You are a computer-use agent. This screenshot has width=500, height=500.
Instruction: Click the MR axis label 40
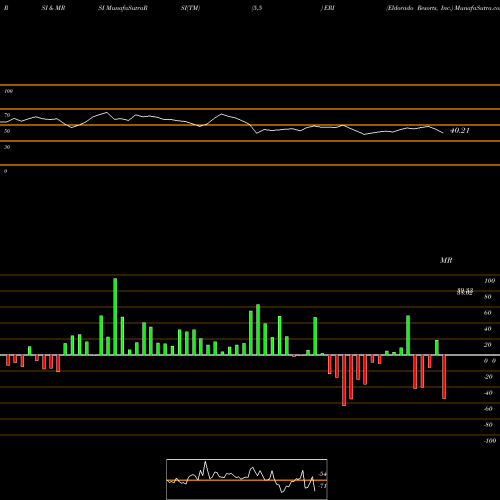click(488, 329)
